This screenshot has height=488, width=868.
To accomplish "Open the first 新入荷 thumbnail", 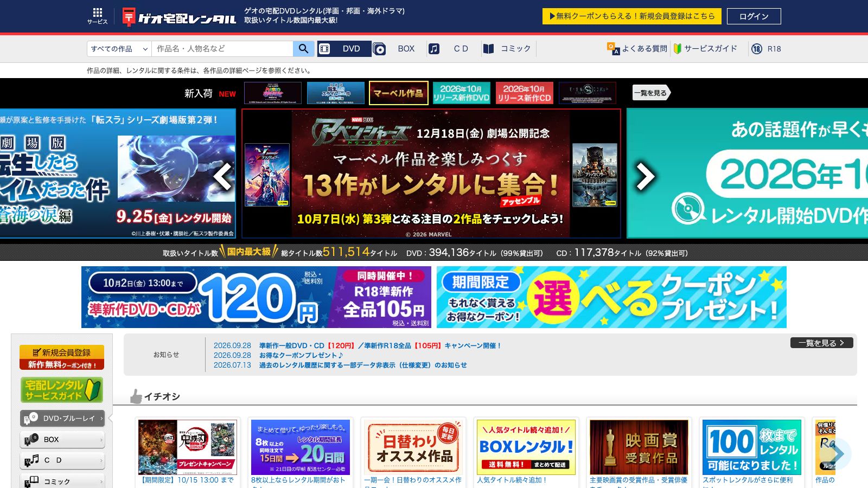I will click(273, 93).
